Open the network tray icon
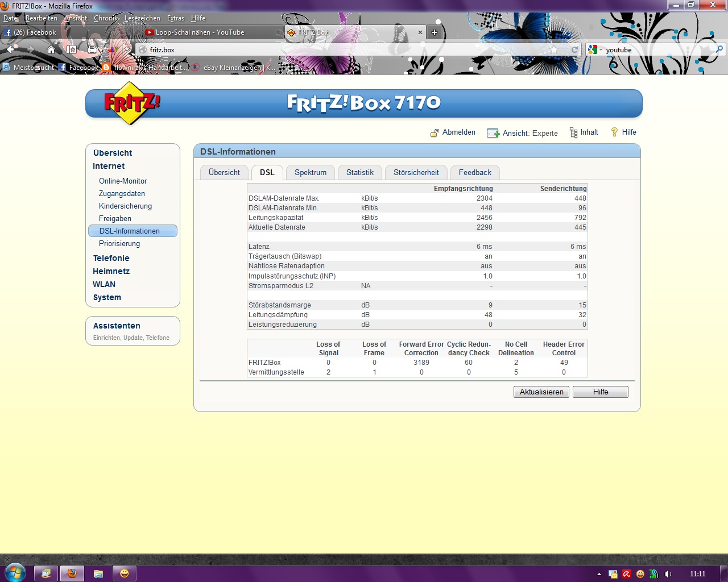 [654, 574]
